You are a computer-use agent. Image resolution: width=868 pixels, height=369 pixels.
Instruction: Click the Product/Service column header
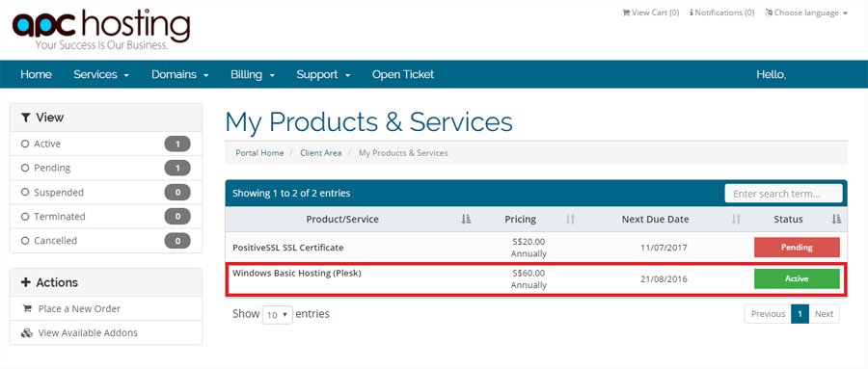click(342, 220)
